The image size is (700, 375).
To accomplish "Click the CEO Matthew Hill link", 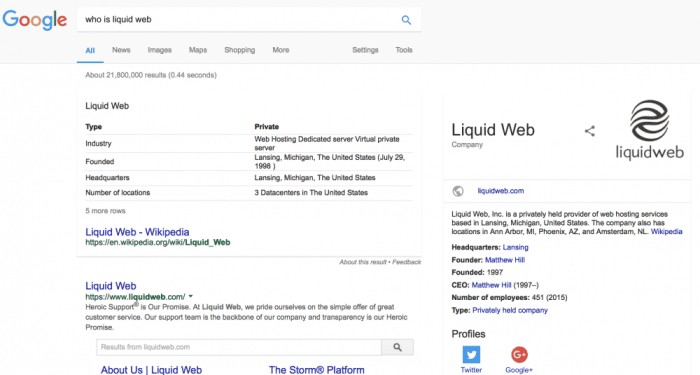I will point(492,285).
